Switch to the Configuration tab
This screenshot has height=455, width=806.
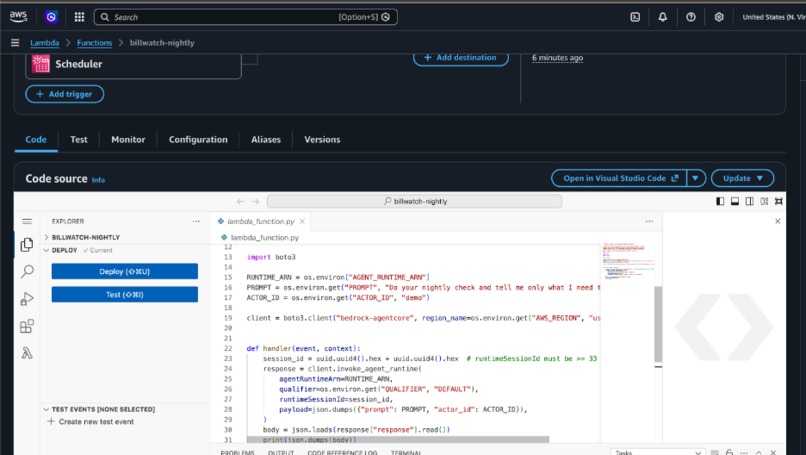pyautogui.click(x=198, y=139)
